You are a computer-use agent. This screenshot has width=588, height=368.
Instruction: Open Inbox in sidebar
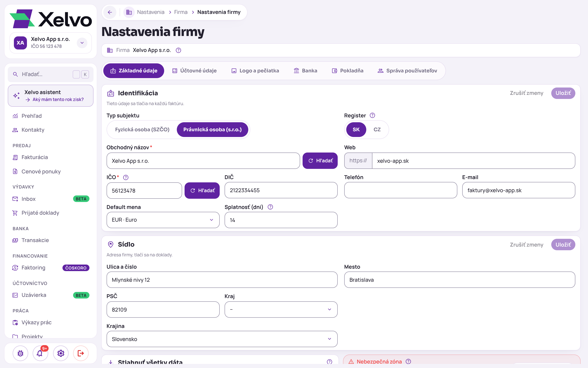[51, 199]
